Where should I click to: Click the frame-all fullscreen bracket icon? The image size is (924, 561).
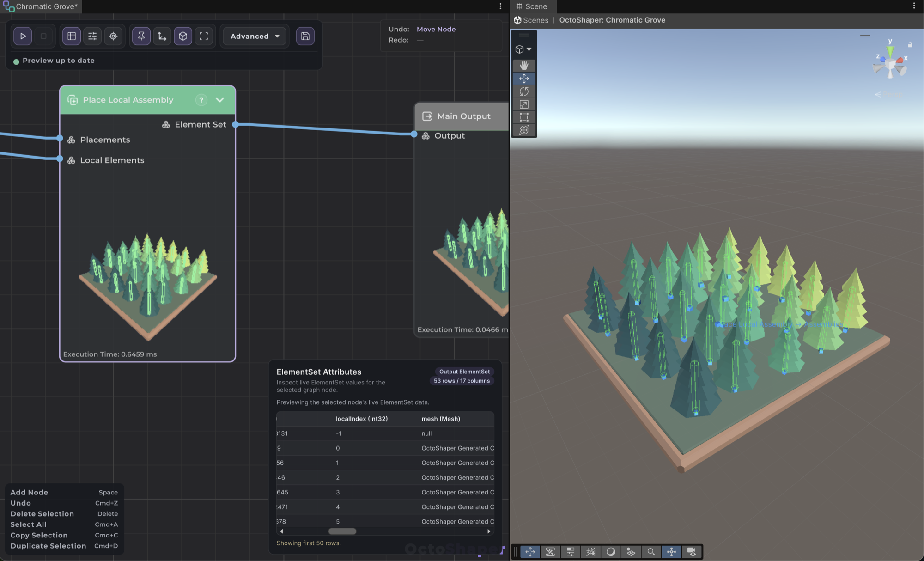tap(204, 36)
